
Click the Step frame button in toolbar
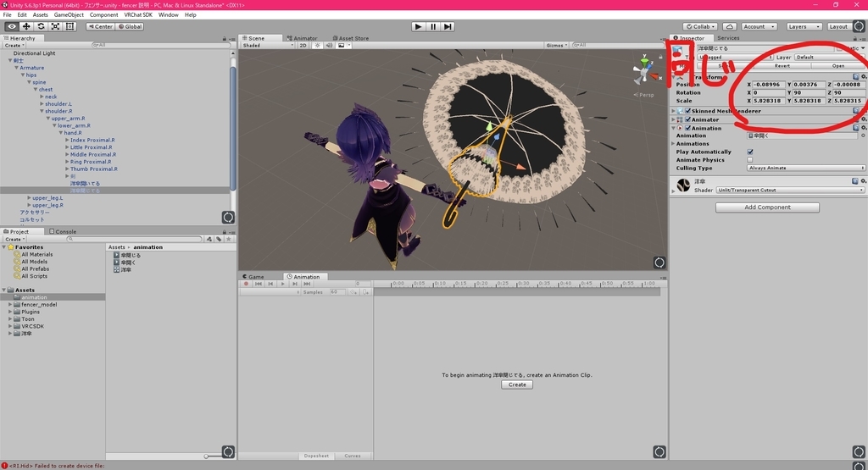click(x=448, y=26)
